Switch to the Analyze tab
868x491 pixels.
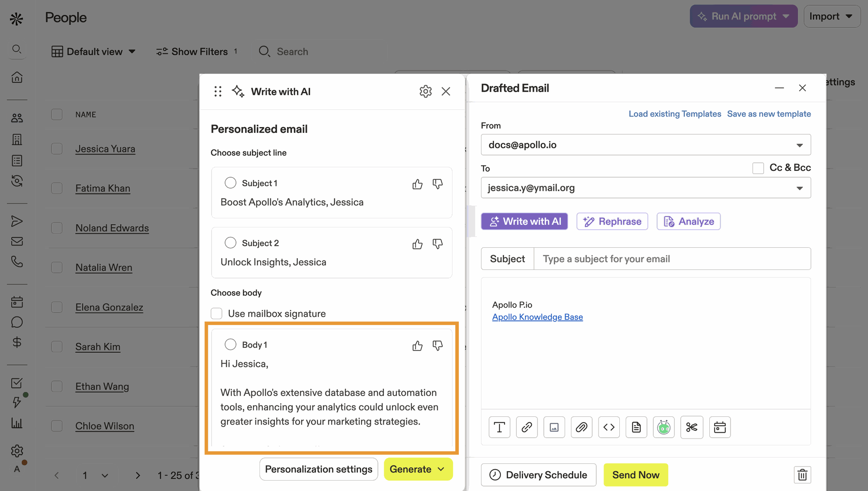[x=689, y=222]
